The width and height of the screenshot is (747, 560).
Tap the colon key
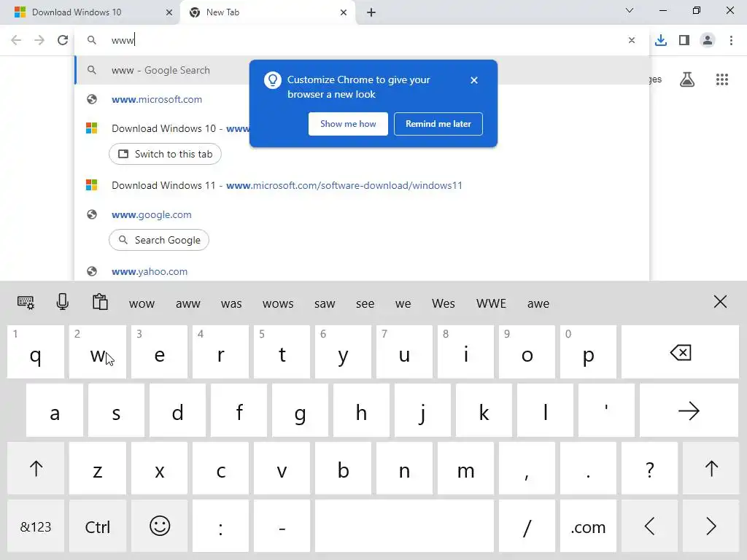tap(220, 526)
